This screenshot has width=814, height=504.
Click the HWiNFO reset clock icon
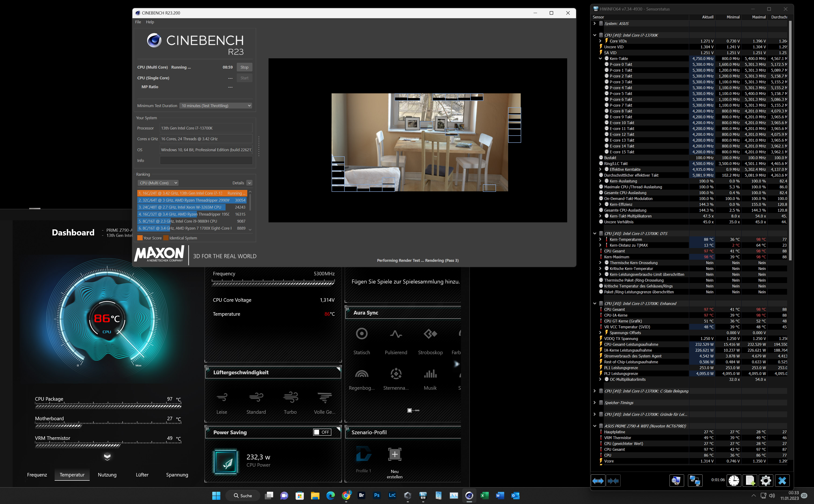point(734,480)
